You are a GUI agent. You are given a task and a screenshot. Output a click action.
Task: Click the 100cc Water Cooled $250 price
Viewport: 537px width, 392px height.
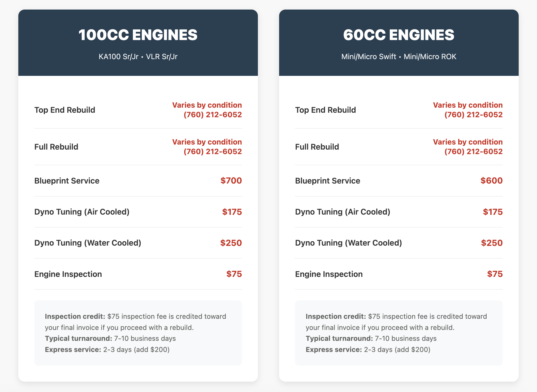tap(231, 243)
